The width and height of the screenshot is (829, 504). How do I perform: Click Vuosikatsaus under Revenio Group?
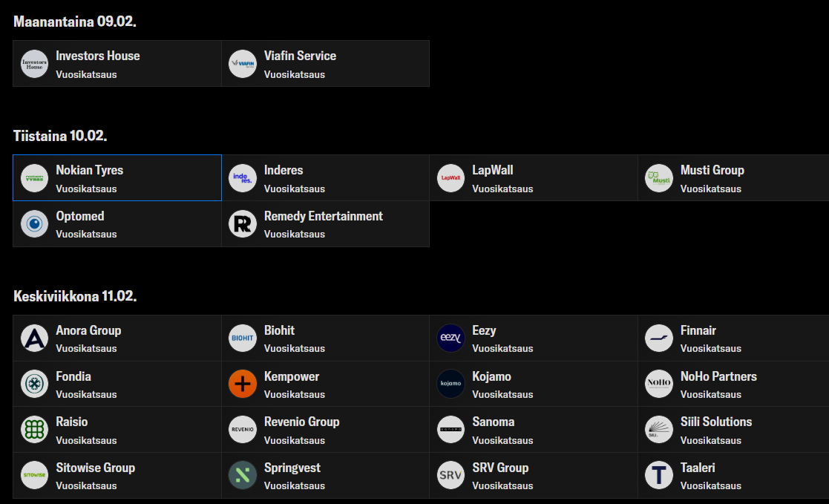point(294,440)
